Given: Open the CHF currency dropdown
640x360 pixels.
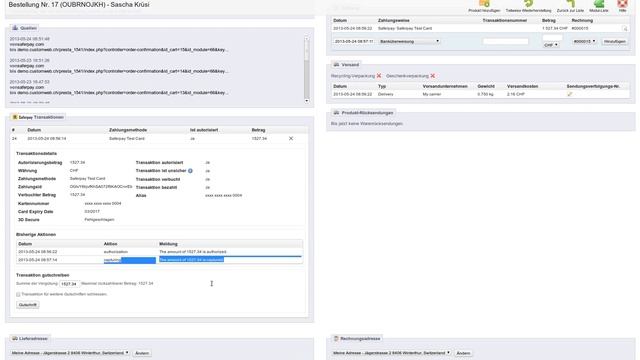Looking at the screenshot, I should click(x=551, y=45).
